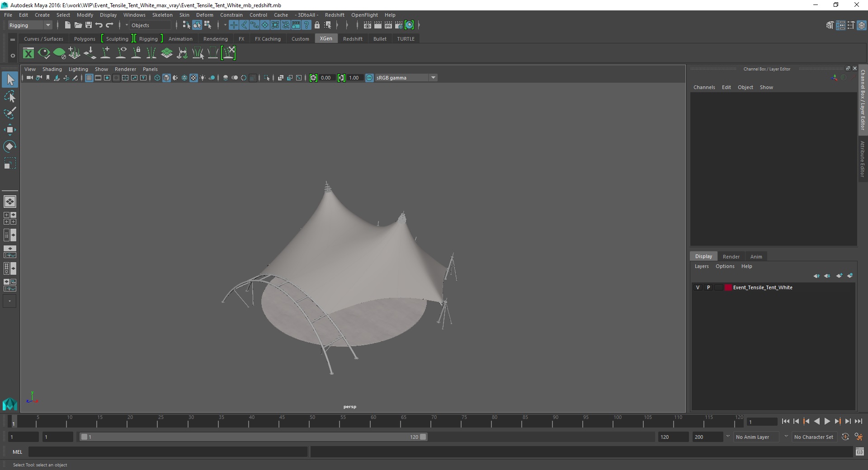
Task: Open the Skeleton menu
Action: pyautogui.click(x=162, y=15)
